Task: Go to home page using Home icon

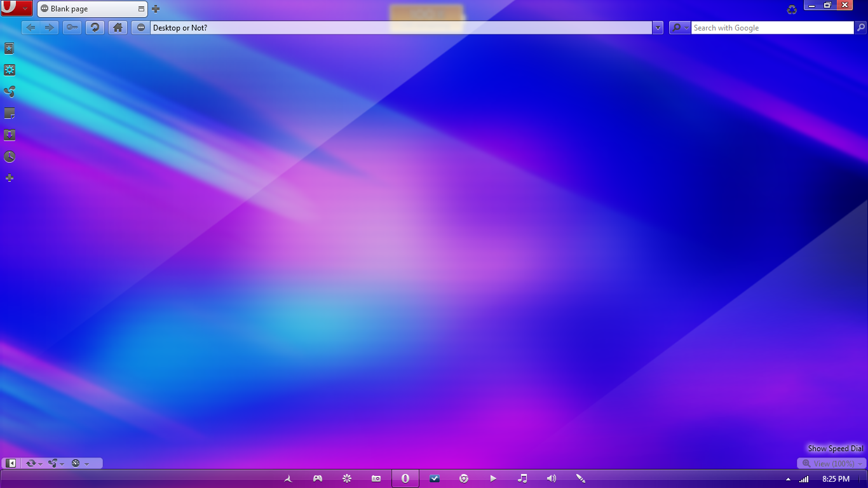Action: pyautogui.click(x=118, y=27)
